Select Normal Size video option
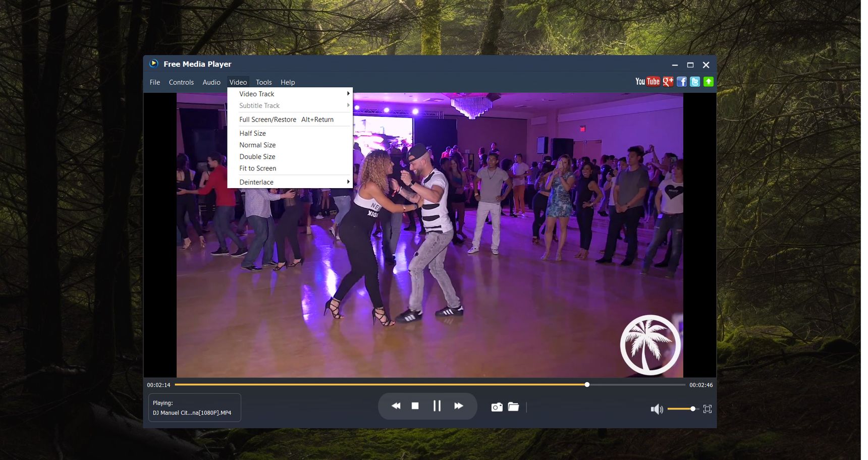 coord(290,145)
